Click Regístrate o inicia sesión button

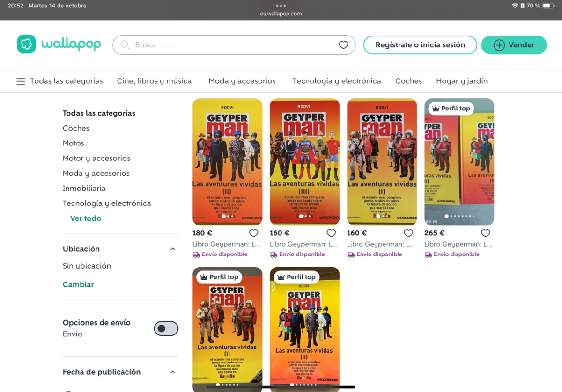pyautogui.click(x=420, y=45)
